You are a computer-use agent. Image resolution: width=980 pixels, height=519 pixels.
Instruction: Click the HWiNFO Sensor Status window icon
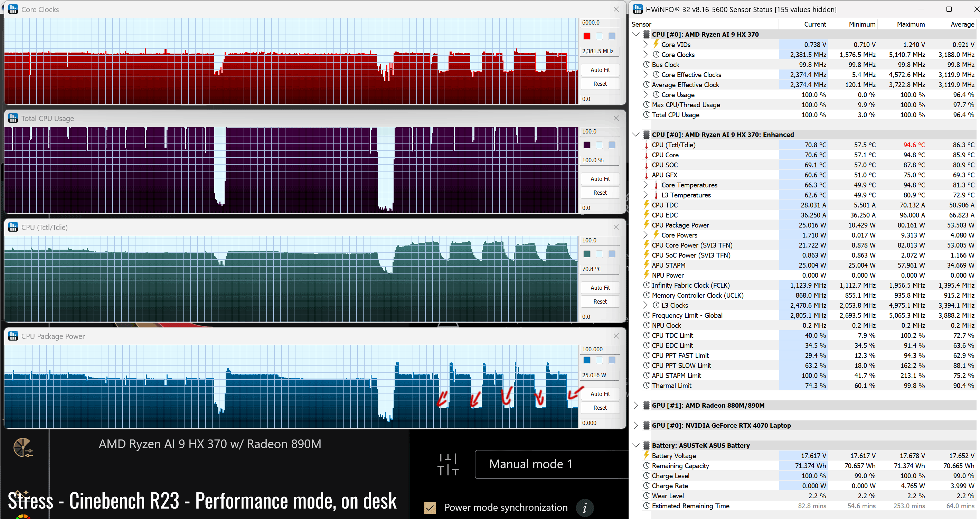(x=638, y=9)
